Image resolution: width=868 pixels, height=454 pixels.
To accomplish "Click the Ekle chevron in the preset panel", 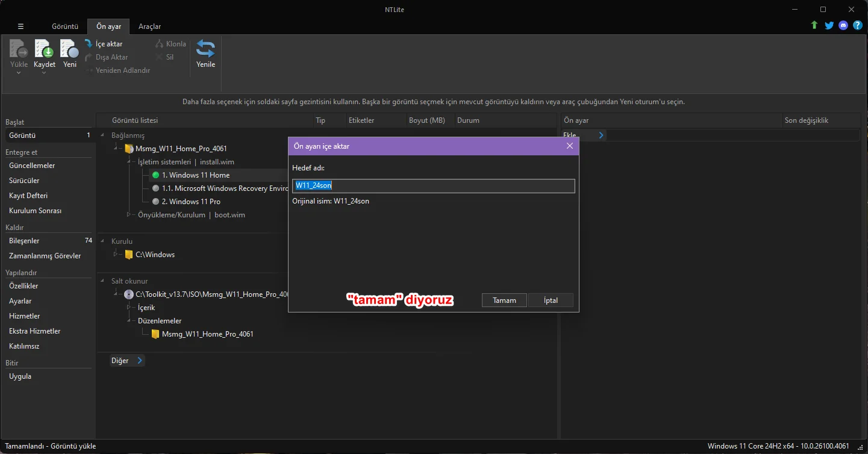I will 601,135.
